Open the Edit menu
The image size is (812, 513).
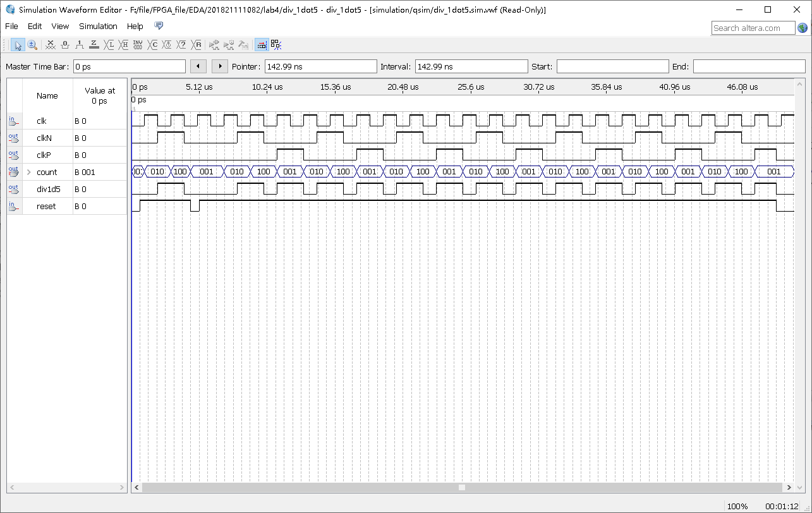tap(35, 27)
